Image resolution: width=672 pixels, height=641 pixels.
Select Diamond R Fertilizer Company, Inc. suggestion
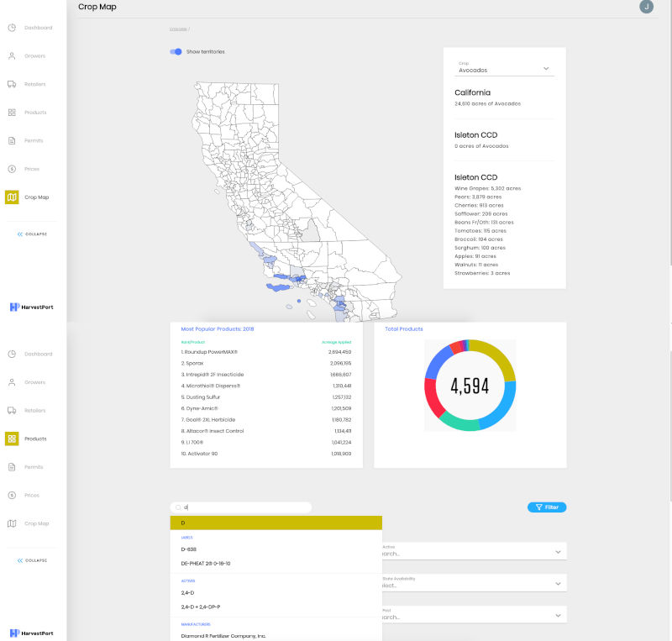[223, 636]
